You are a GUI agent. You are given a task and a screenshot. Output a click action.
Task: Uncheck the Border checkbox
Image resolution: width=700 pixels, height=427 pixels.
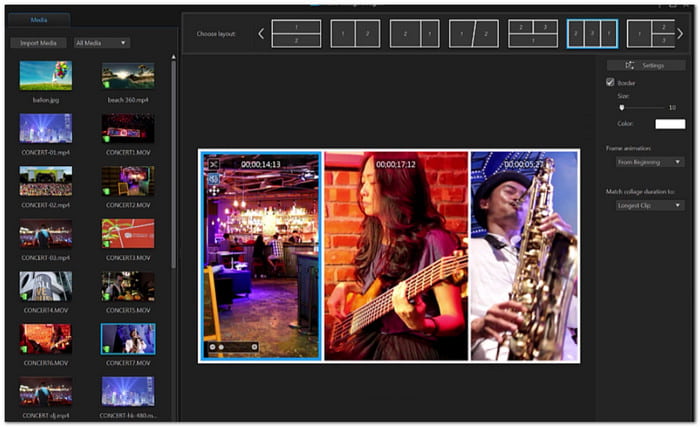pos(610,82)
